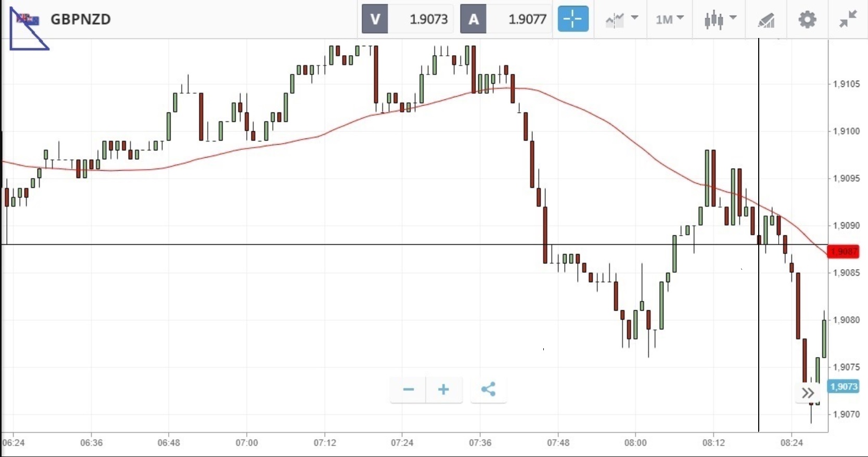This screenshot has width=868, height=457.
Task: Open the 1M timeframe dropdown
Action: pyautogui.click(x=669, y=20)
